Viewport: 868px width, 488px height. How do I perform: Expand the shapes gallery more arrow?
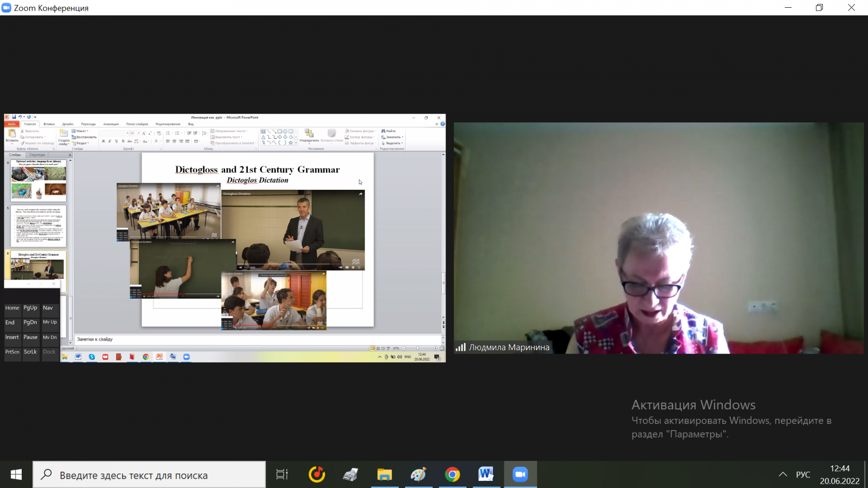pyautogui.click(x=296, y=143)
